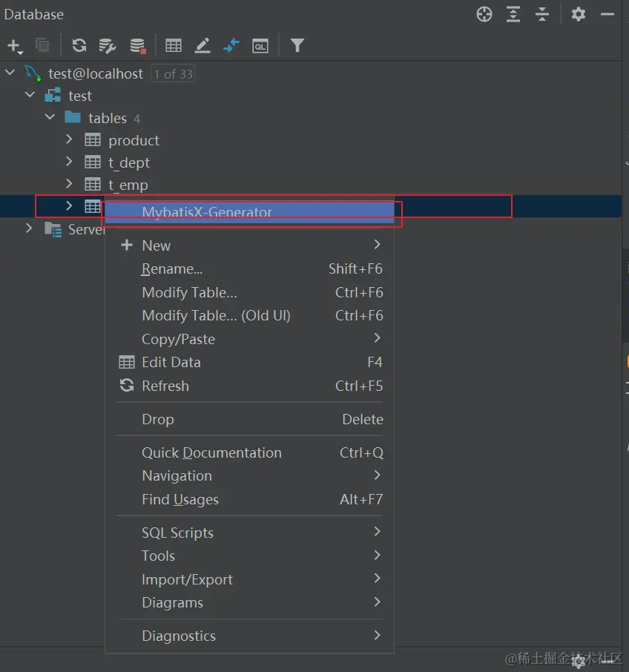The height and width of the screenshot is (672, 629).
Task: Collapse the test@localhost data source node
Action: pos(10,73)
